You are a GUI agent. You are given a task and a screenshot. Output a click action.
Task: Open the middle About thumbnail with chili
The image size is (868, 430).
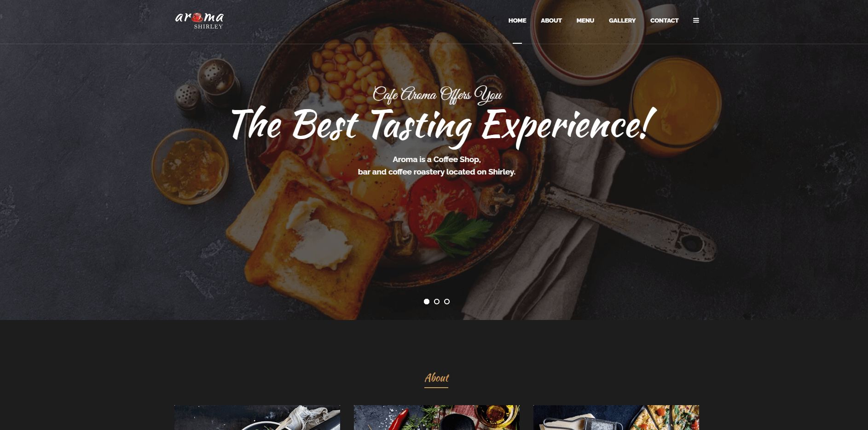[x=437, y=418]
